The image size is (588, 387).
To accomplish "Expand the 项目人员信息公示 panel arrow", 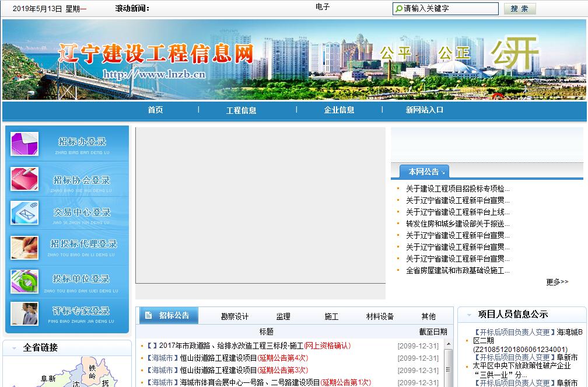I will (468, 315).
